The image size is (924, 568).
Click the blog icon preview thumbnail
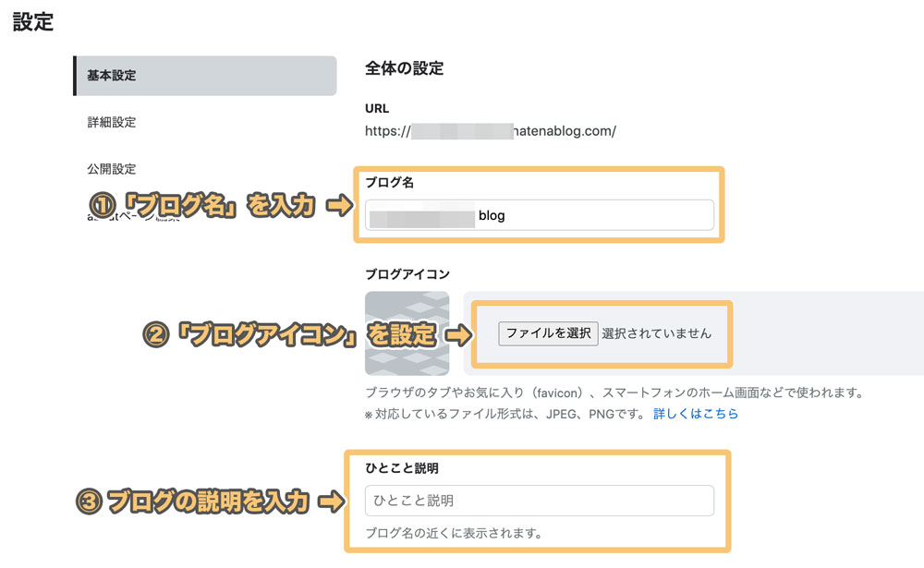[x=407, y=333]
